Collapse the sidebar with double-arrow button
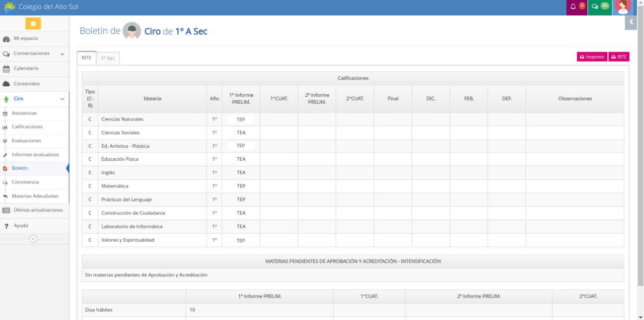Screen dimensions: 644x320 (33, 239)
